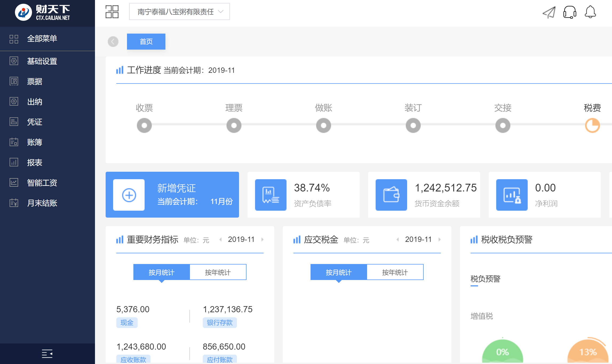Click the 税费 orange progress step marker
612x364 pixels.
[x=592, y=126]
